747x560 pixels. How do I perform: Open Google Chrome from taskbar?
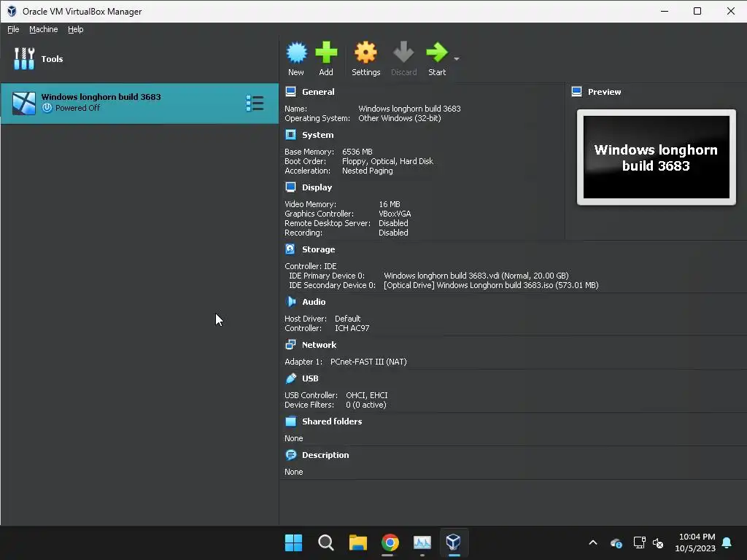coord(390,542)
